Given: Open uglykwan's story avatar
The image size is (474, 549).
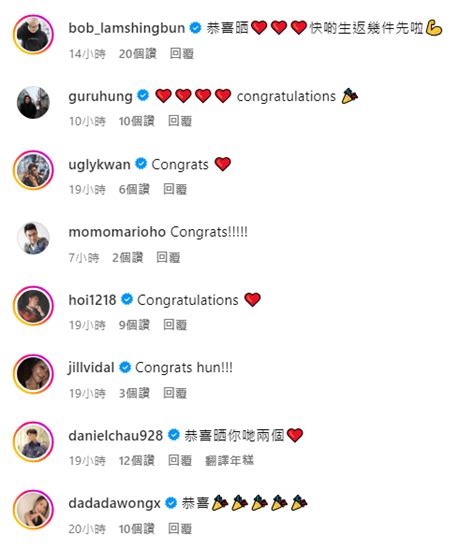Looking at the screenshot, I should [33, 170].
